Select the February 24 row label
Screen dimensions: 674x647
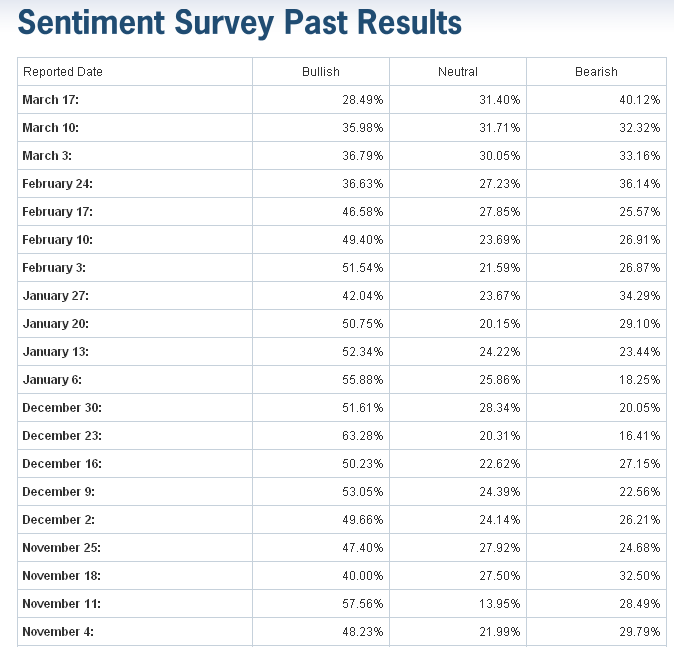62,184
